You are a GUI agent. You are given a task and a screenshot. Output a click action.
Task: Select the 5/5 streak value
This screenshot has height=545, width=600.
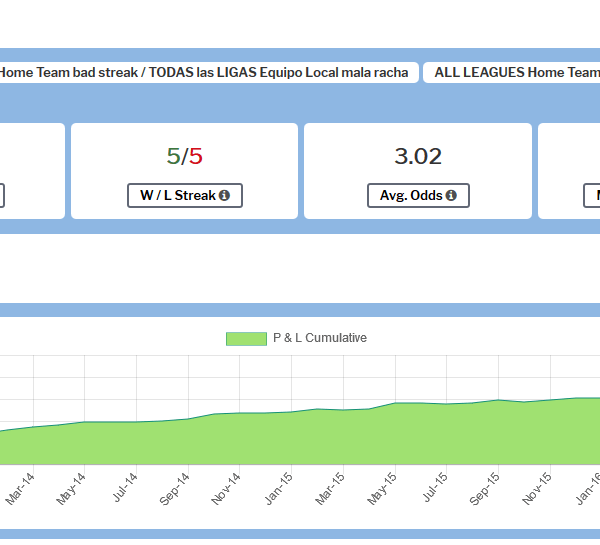(184, 156)
